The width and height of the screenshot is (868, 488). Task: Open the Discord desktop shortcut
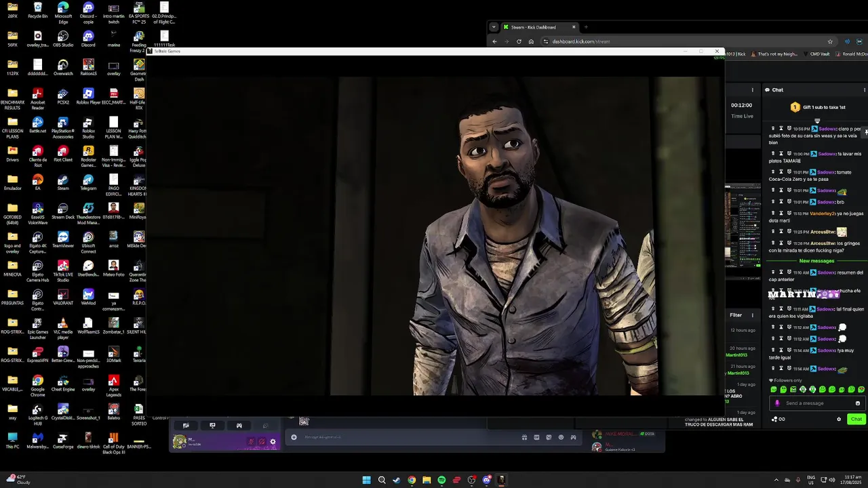click(88, 39)
